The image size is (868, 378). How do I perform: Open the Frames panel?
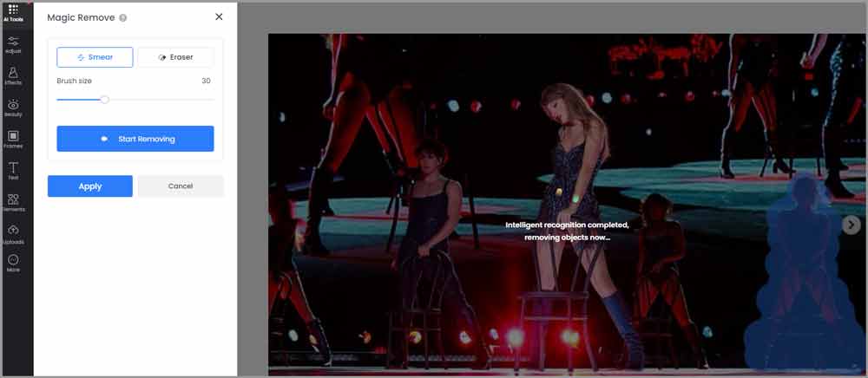pyautogui.click(x=13, y=139)
